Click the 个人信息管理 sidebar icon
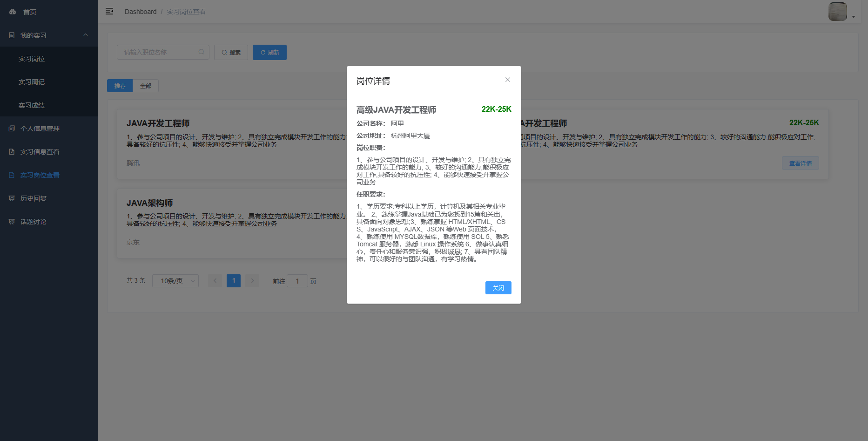The width and height of the screenshot is (868, 441). 11,128
